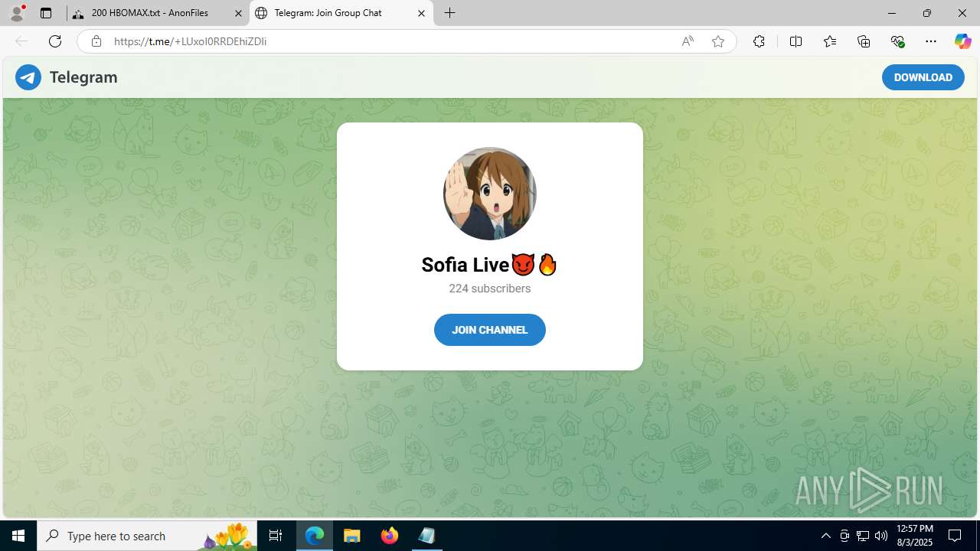Restore down the browser window
This screenshot has width=980, height=551.
click(x=926, y=13)
